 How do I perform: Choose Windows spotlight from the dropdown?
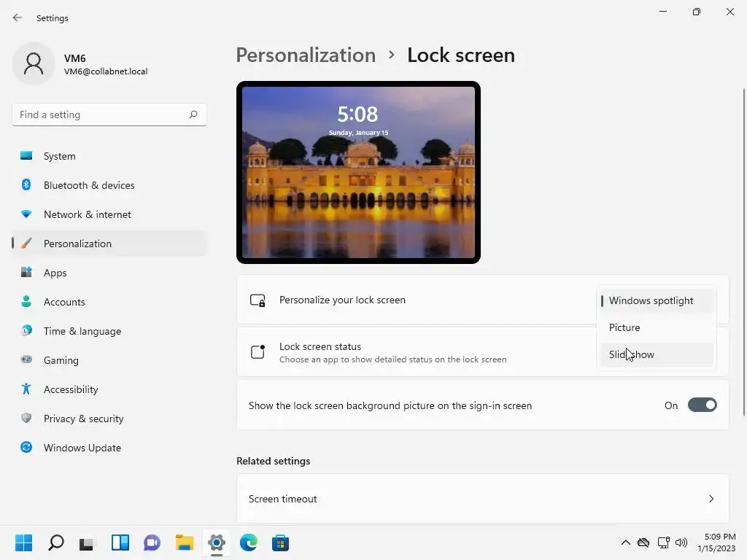click(657, 300)
